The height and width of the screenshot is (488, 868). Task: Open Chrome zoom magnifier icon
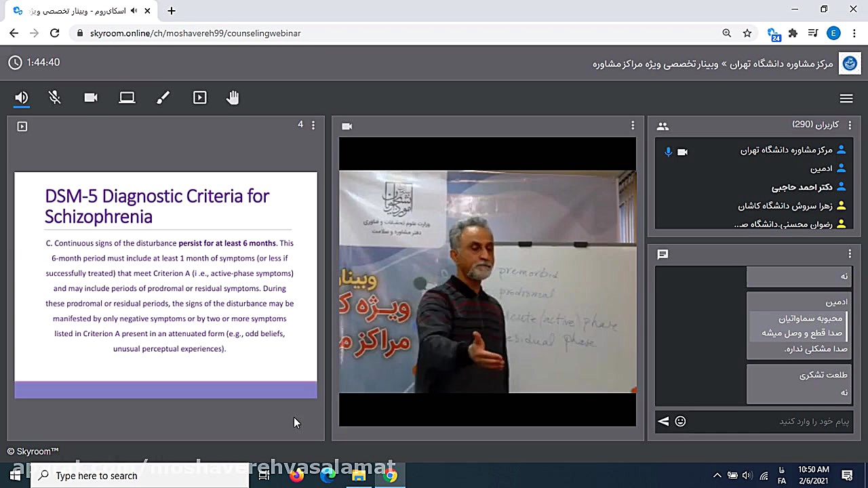tap(726, 33)
